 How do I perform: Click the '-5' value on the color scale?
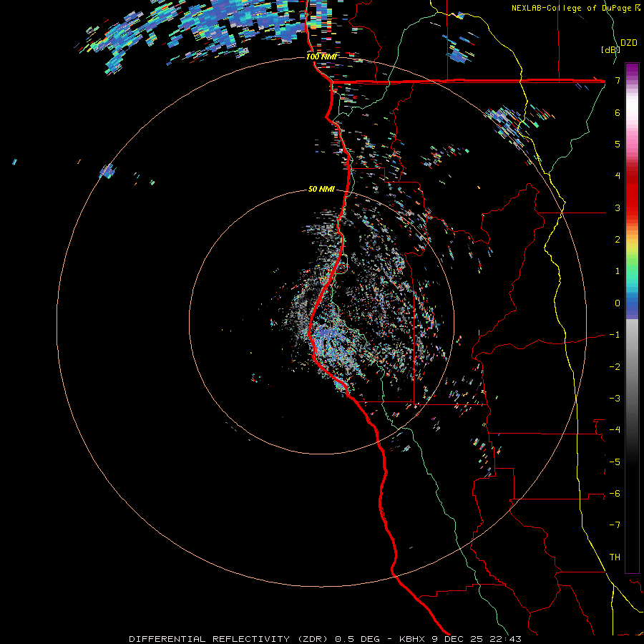(x=615, y=462)
